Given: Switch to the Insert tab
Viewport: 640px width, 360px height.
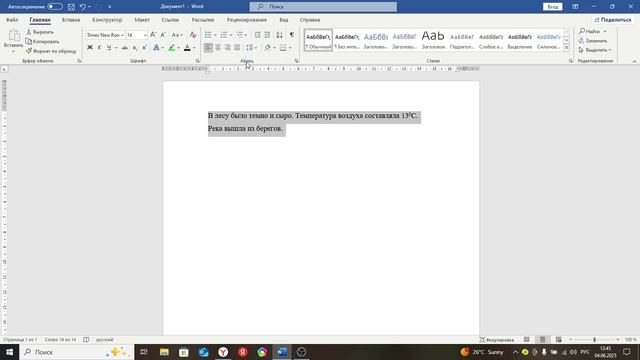Looking at the screenshot, I should (x=71, y=20).
